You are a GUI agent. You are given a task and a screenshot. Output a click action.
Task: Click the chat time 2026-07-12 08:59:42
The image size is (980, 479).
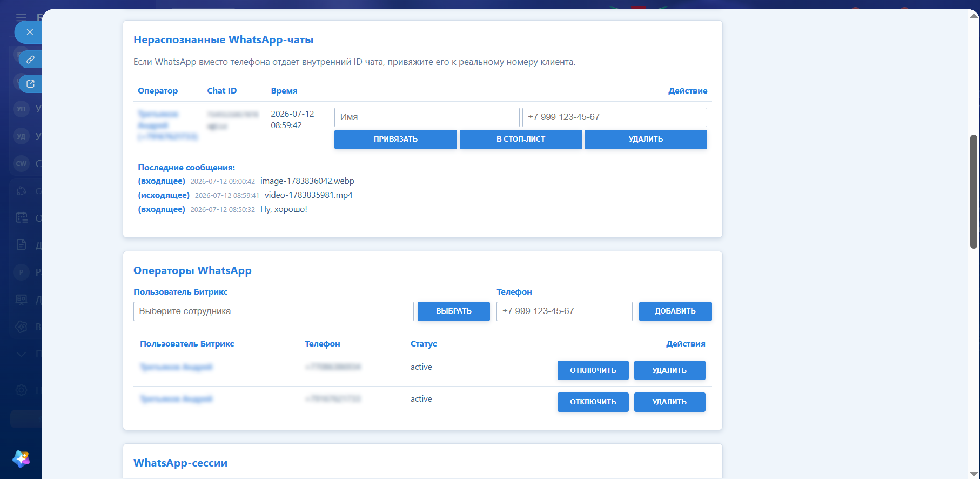[x=292, y=119]
